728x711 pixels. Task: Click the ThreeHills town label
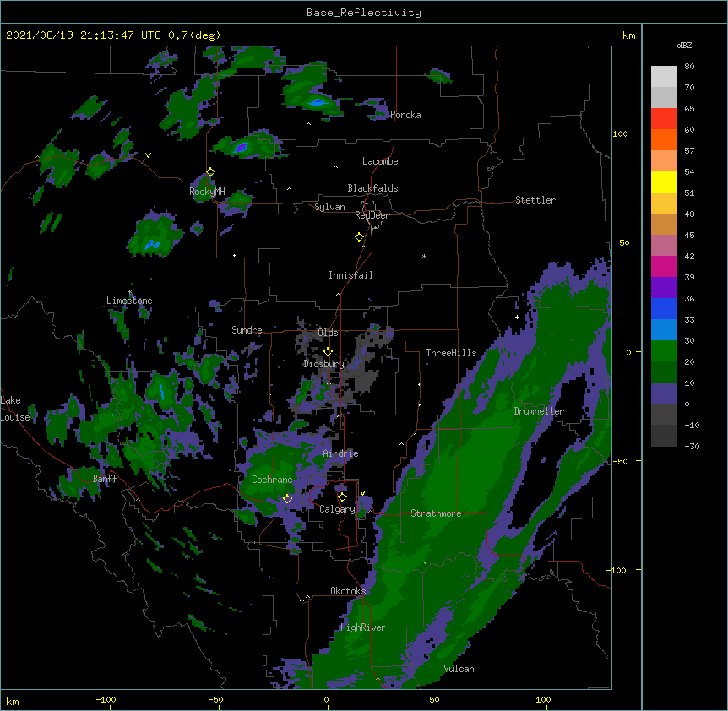tap(451, 353)
